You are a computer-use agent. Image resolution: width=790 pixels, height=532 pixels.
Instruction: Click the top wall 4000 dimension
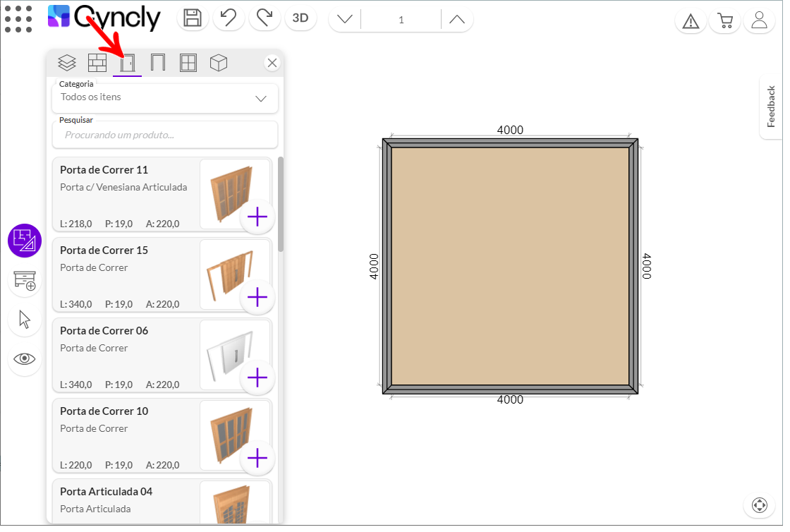coord(510,130)
